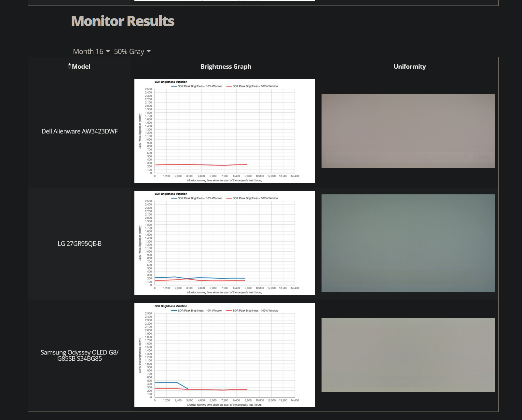Open the Month 16 dropdown
The width and height of the screenshot is (522, 420).
(91, 51)
